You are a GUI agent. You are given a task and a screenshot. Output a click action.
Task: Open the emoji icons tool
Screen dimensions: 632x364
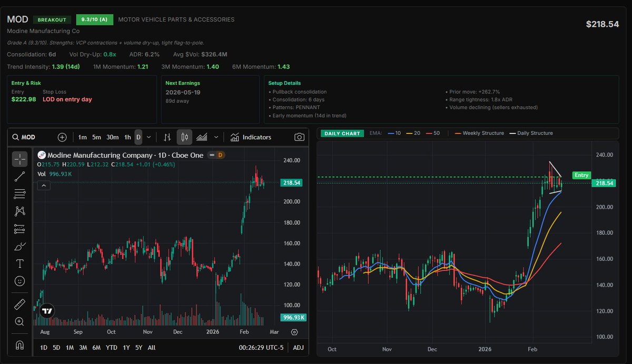(x=20, y=281)
